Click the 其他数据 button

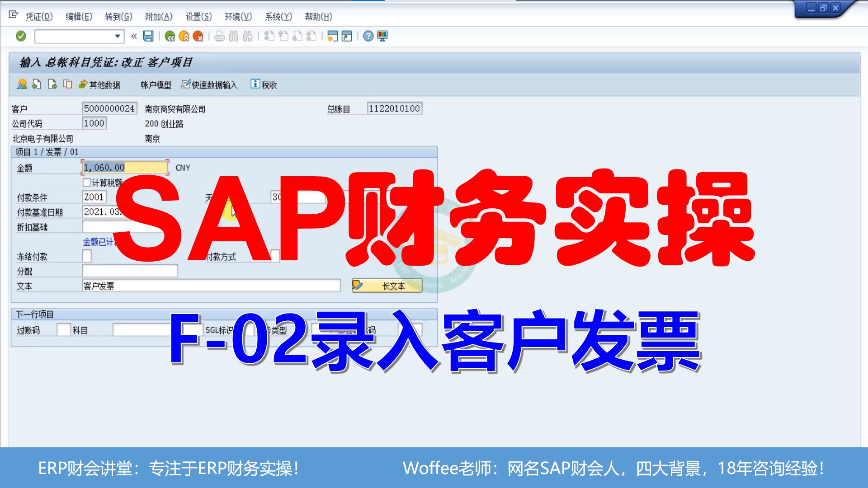point(99,84)
